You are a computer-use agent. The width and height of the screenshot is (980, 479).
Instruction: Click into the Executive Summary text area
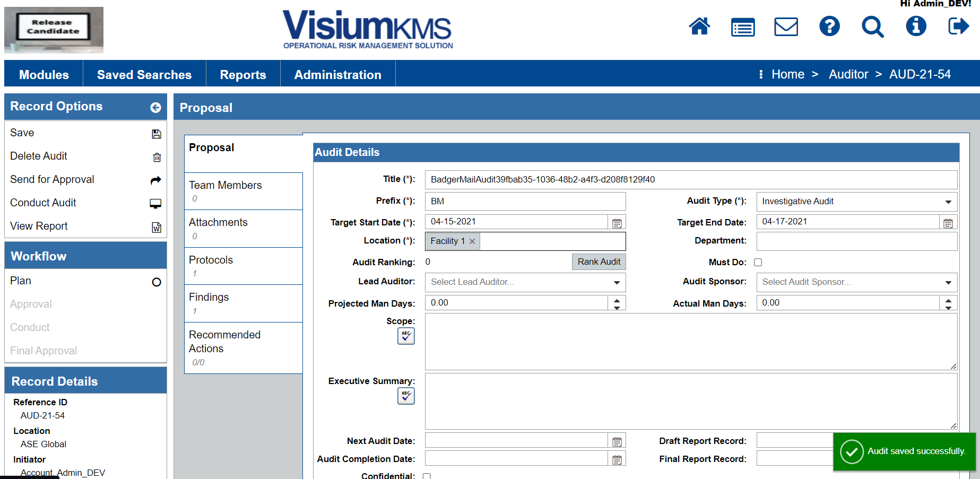tap(691, 402)
